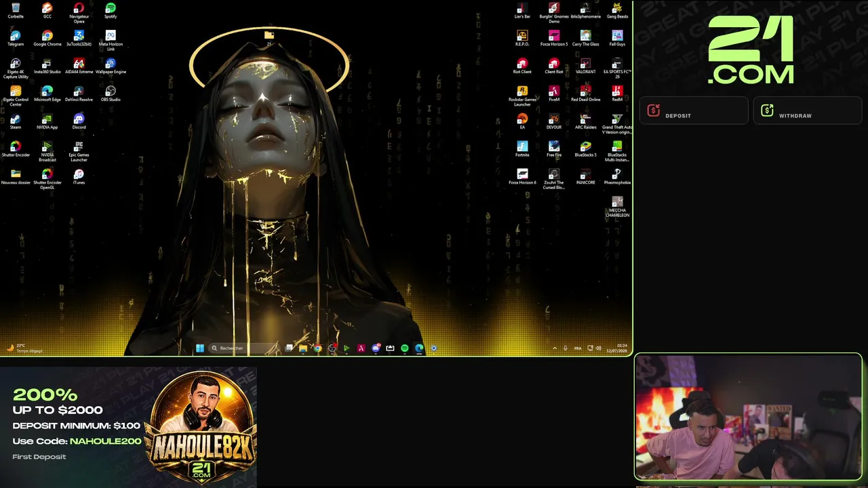
Task: Open the iTunes desktop shortcut
Action: point(79,178)
